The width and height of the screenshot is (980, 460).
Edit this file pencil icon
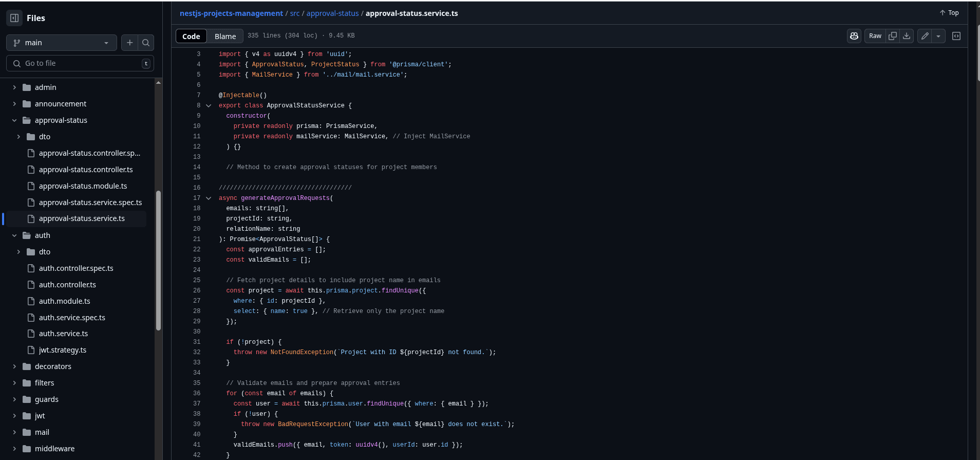pyautogui.click(x=925, y=36)
